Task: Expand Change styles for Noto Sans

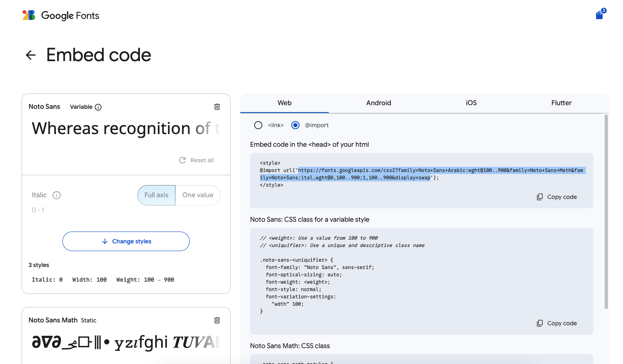Action: click(126, 241)
